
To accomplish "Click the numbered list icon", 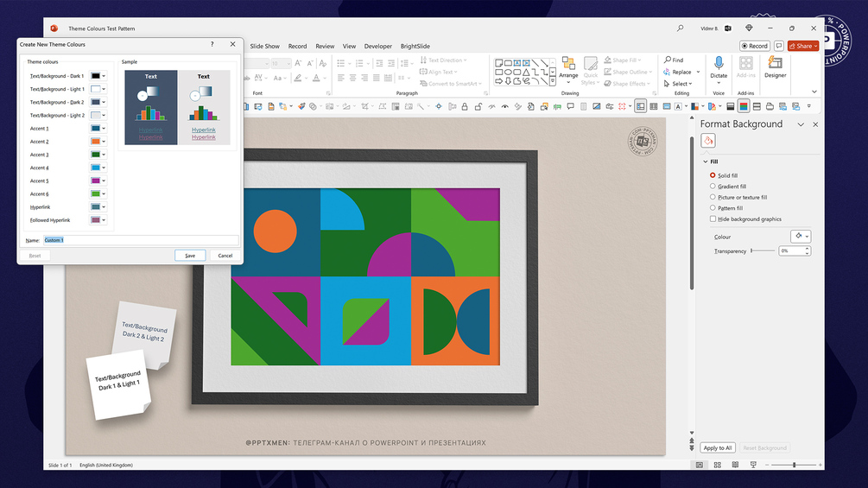I will point(359,64).
